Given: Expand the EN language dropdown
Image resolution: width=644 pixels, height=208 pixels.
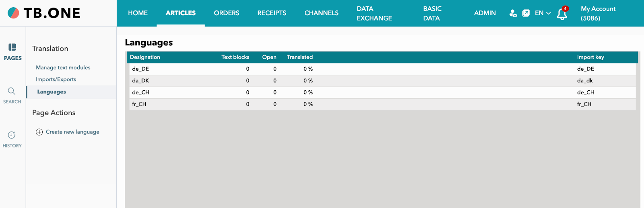Looking at the screenshot, I should (543, 13).
